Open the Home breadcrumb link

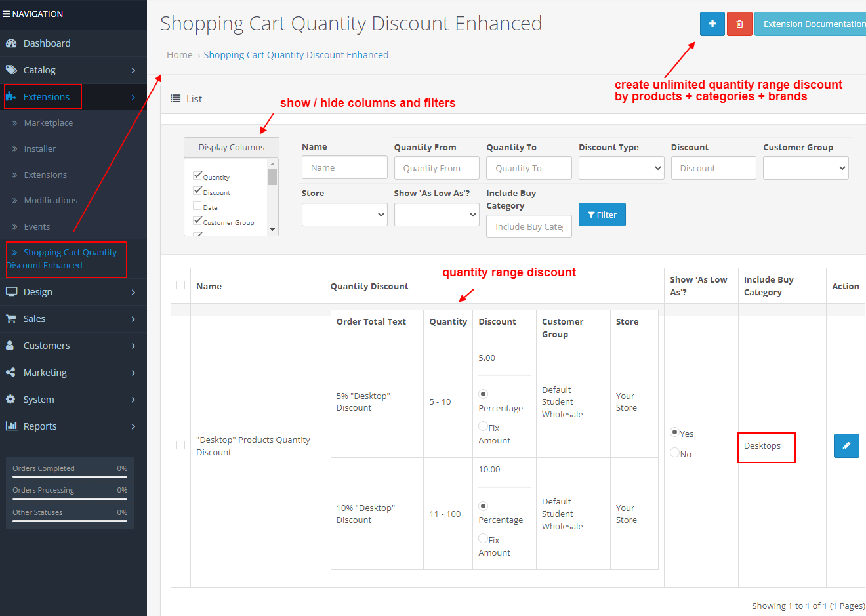(179, 54)
